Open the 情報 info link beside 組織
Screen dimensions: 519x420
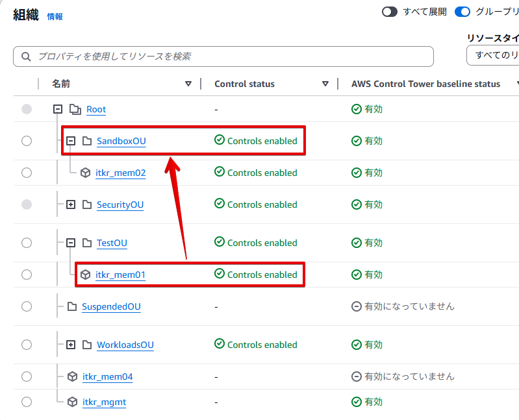pyautogui.click(x=55, y=17)
